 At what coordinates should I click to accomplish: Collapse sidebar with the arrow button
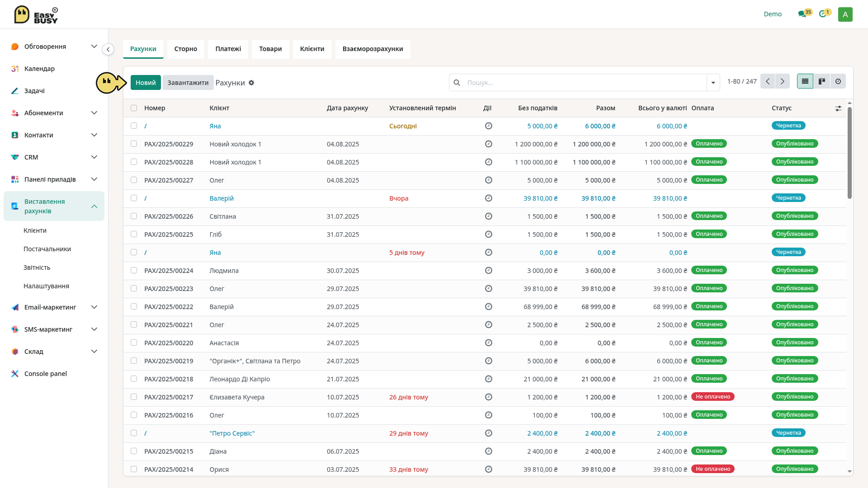point(108,49)
